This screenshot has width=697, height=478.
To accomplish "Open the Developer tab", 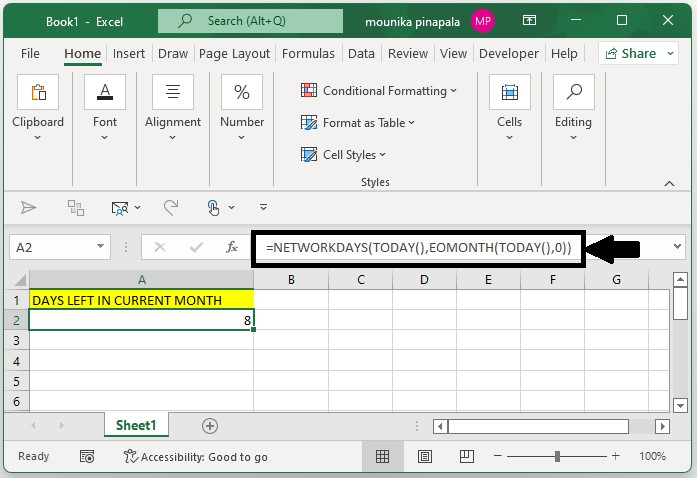I will point(509,54).
